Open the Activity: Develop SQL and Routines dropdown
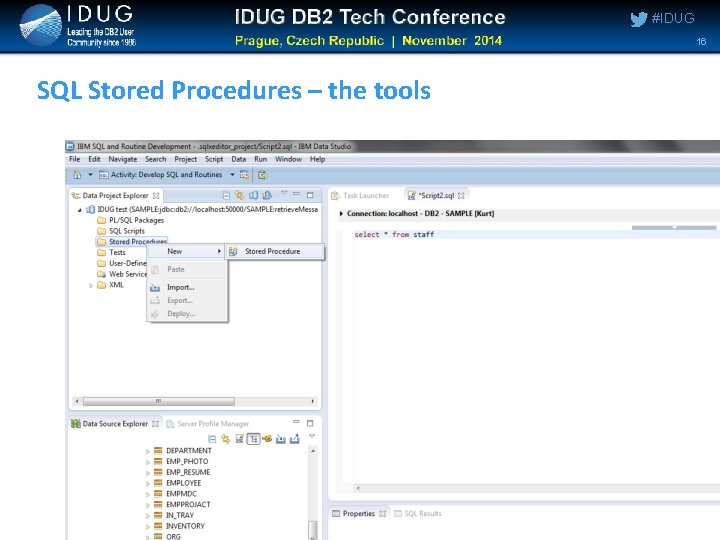 [x=232, y=174]
